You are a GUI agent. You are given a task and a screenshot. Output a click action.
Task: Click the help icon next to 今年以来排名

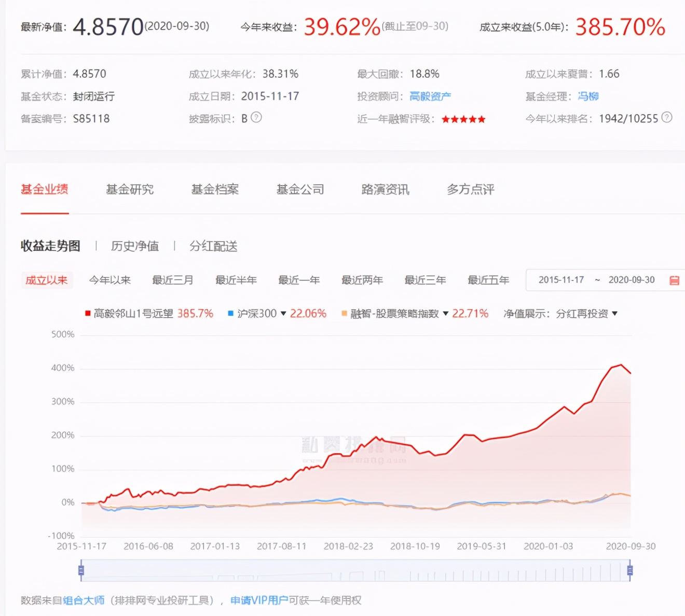click(667, 118)
